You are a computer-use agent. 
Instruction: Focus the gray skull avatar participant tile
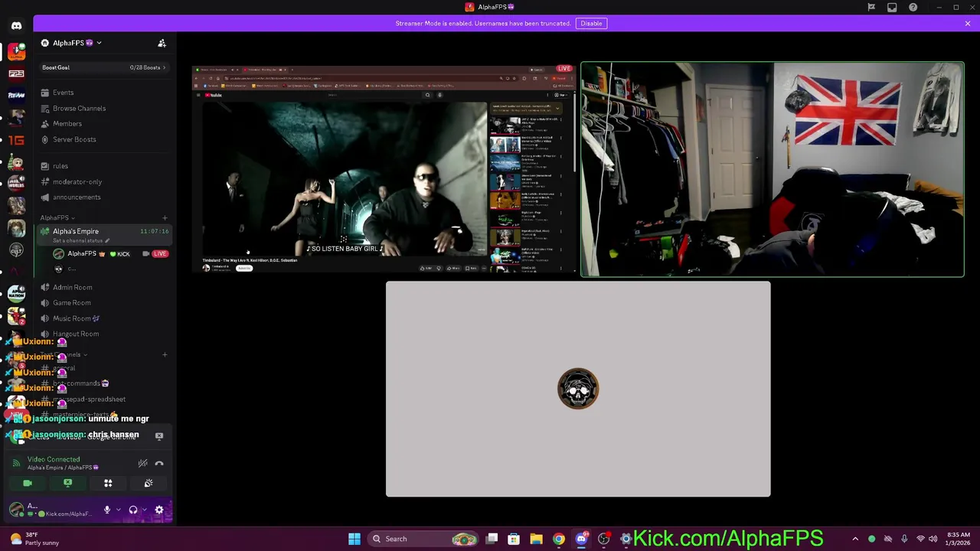click(x=578, y=389)
